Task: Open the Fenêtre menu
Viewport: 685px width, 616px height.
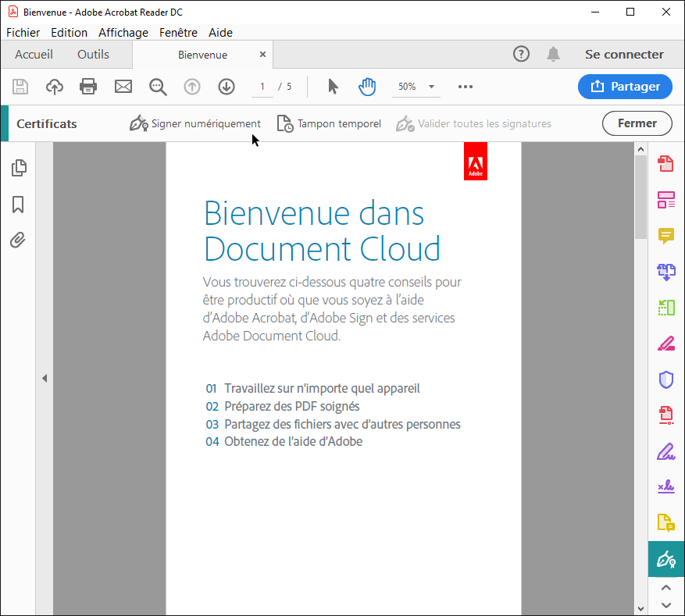Action: click(178, 33)
